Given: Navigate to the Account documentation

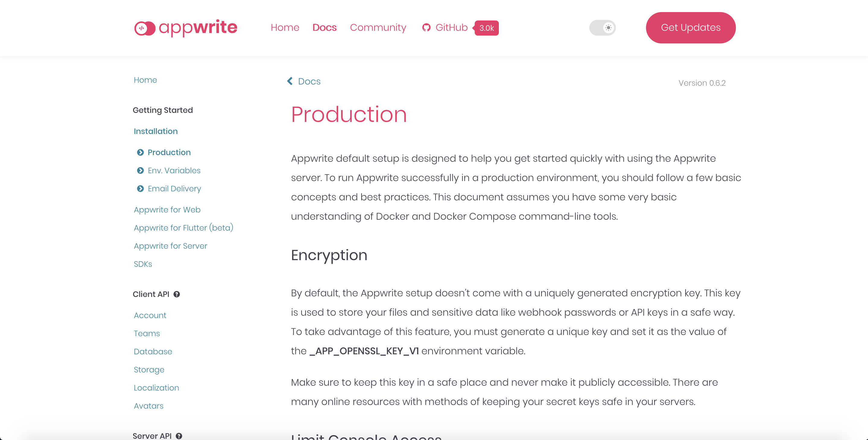Looking at the screenshot, I should pyautogui.click(x=150, y=315).
